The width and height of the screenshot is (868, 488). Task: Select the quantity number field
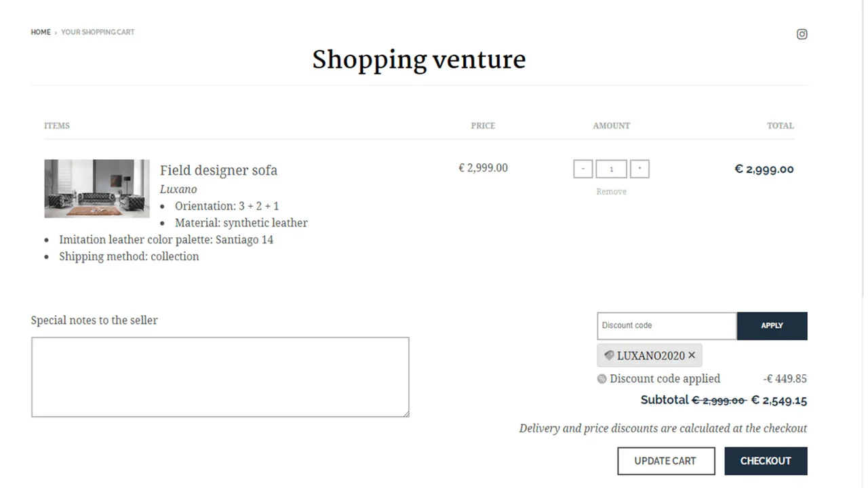coord(611,168)
